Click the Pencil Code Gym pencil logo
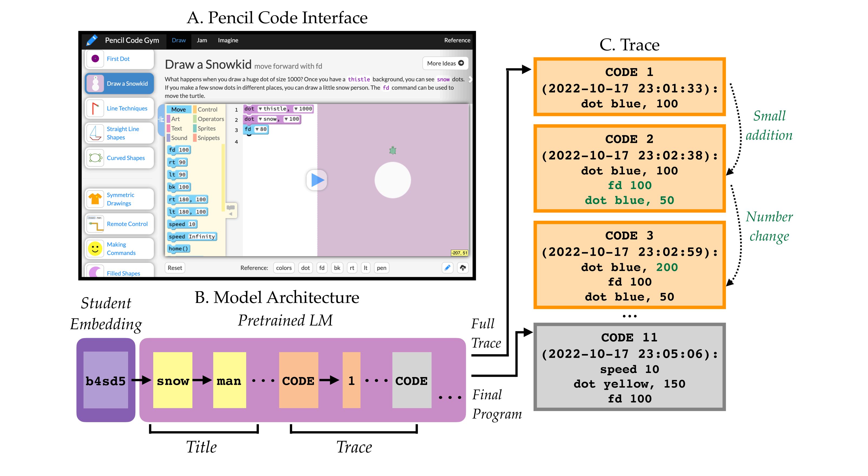The image size is (868, 476). (x=92, y=40)
